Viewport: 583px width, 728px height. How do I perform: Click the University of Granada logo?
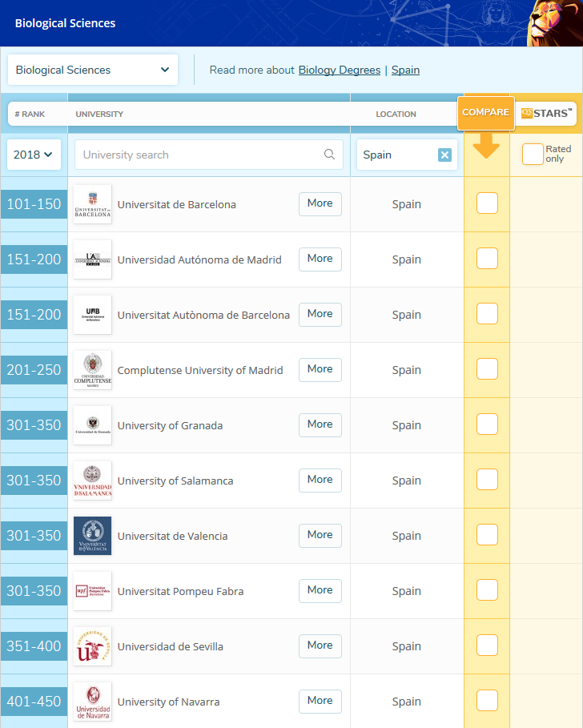click(x=92, y=425)
